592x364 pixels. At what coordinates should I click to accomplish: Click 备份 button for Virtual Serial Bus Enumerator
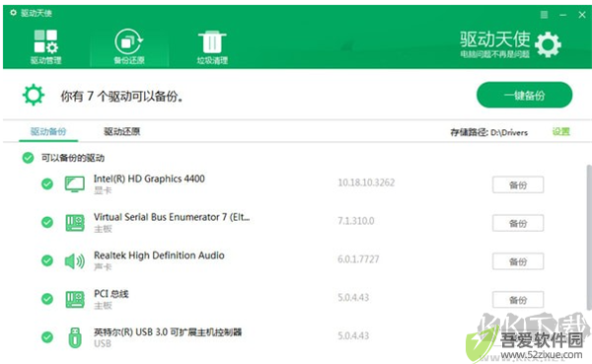[518, 223]
